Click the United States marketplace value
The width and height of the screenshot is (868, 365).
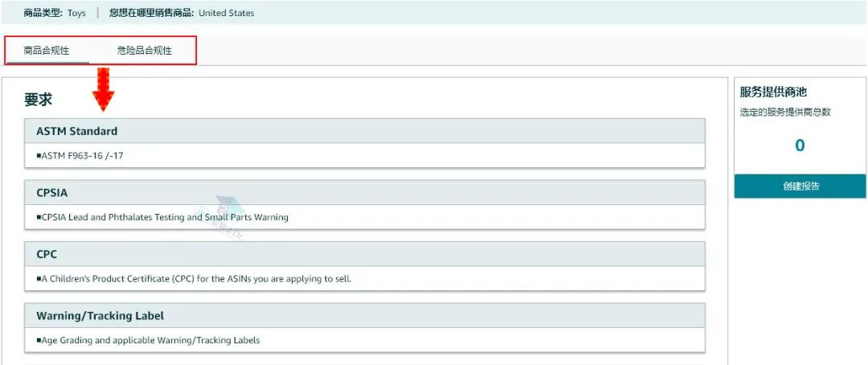[x=227, y=13]
